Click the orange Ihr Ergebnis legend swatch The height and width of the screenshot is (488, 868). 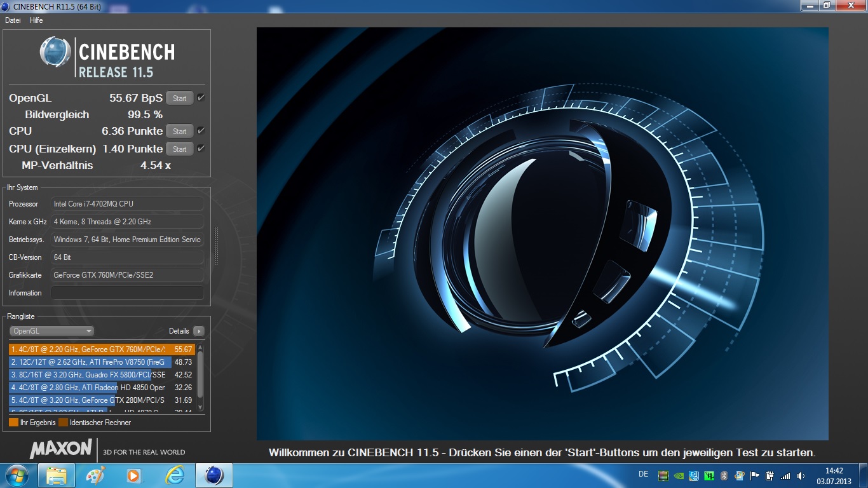tap(13, 423)
